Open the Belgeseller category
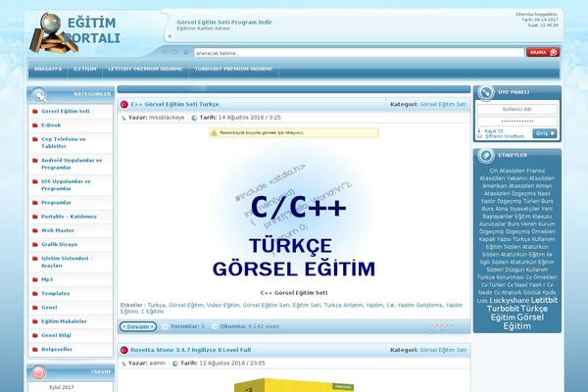Screen dimensions: 588x392 (x=57, y=350)
